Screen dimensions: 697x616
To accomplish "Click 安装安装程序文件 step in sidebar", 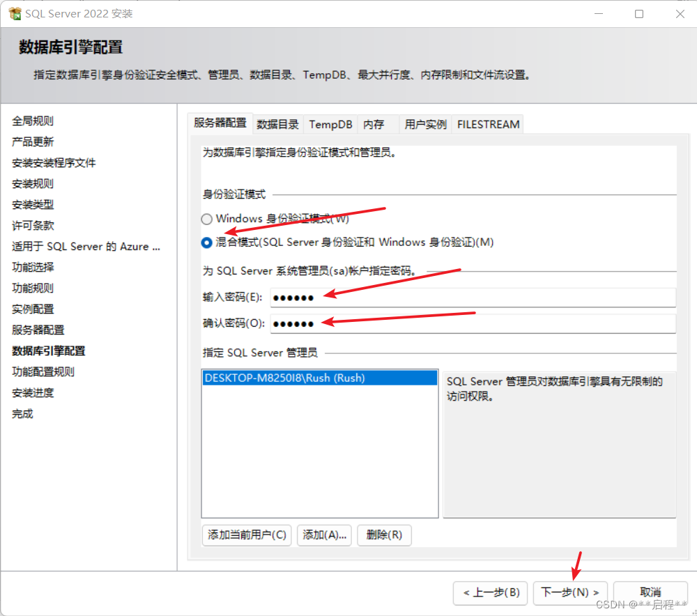I will click(54, 162).
